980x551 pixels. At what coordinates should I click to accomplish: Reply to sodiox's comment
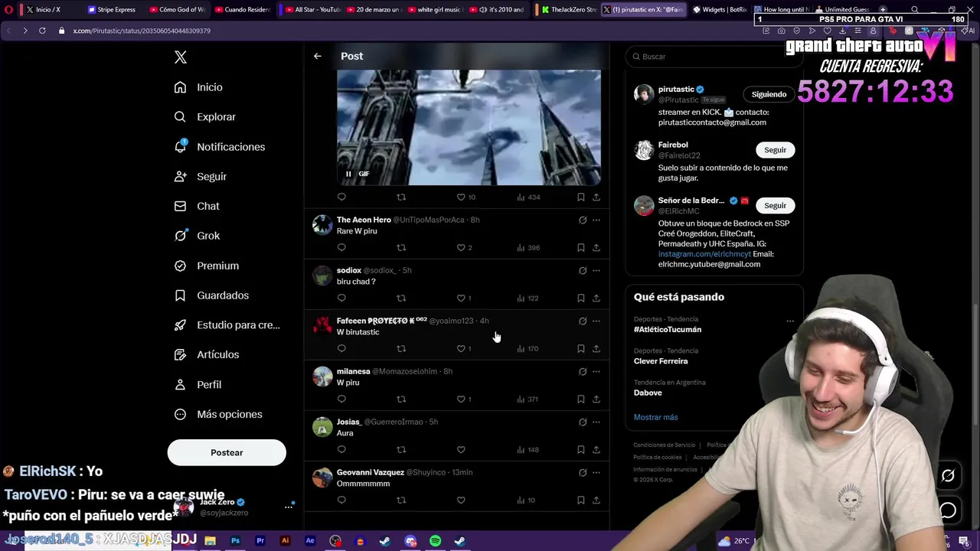click(341, 298)
